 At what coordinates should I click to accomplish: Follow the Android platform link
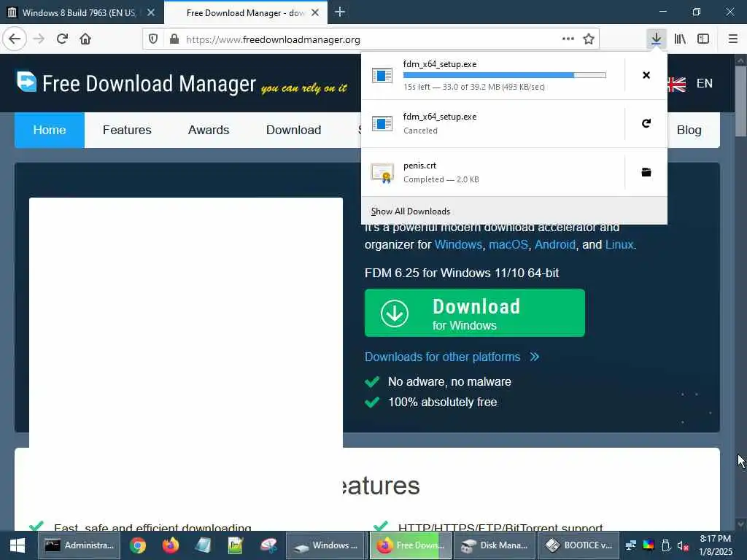point(555,244)
